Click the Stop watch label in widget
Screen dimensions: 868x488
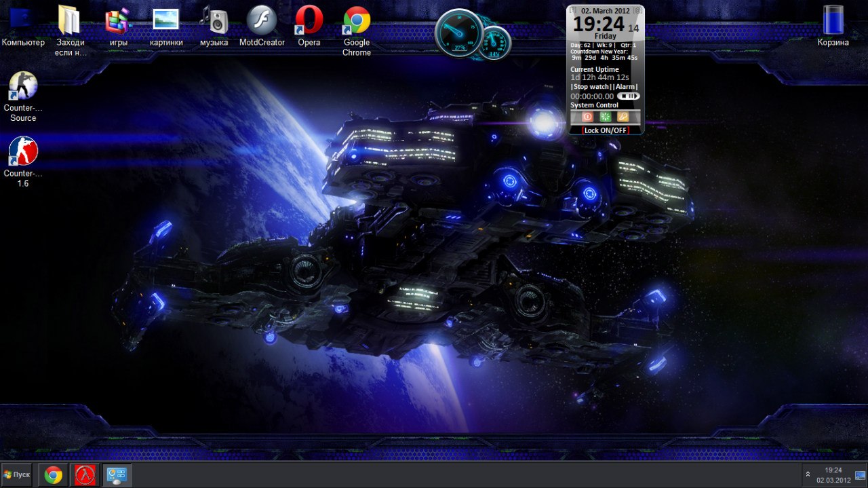pyautogui.click(x=591, y=87)
